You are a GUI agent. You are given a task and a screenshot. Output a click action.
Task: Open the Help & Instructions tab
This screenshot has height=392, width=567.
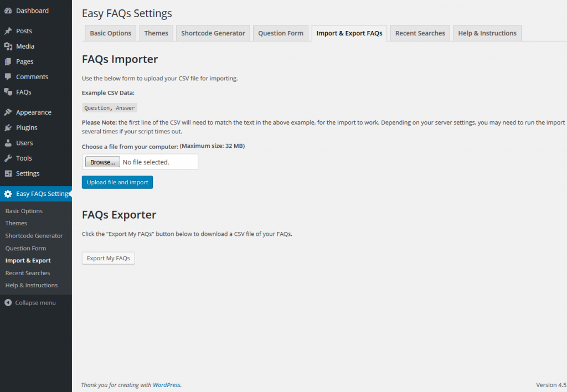pos(487,33)
